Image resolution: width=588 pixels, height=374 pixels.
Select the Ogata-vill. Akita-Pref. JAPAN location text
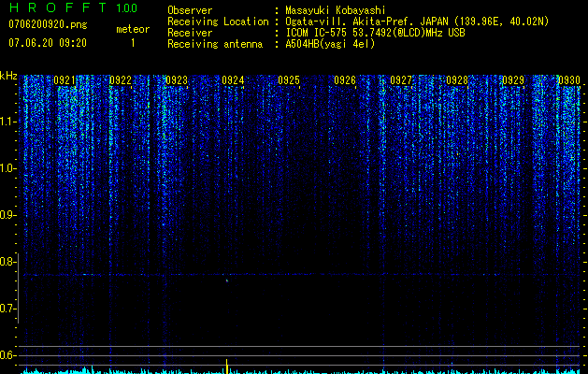(416, 22)
